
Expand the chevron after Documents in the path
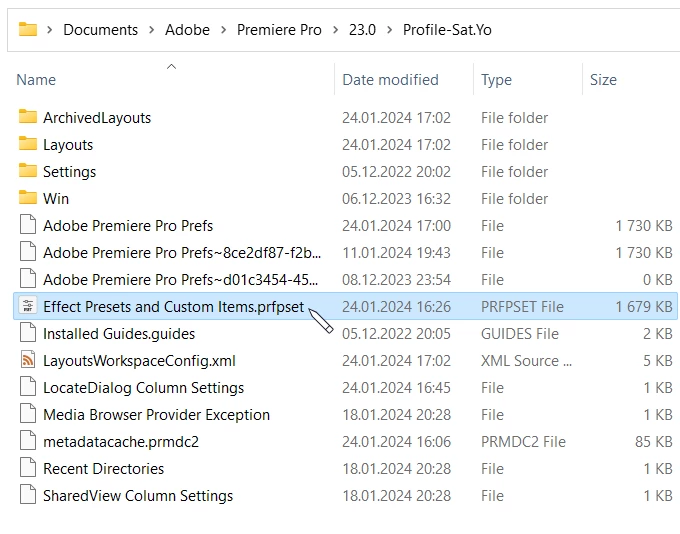click(151, 30)
